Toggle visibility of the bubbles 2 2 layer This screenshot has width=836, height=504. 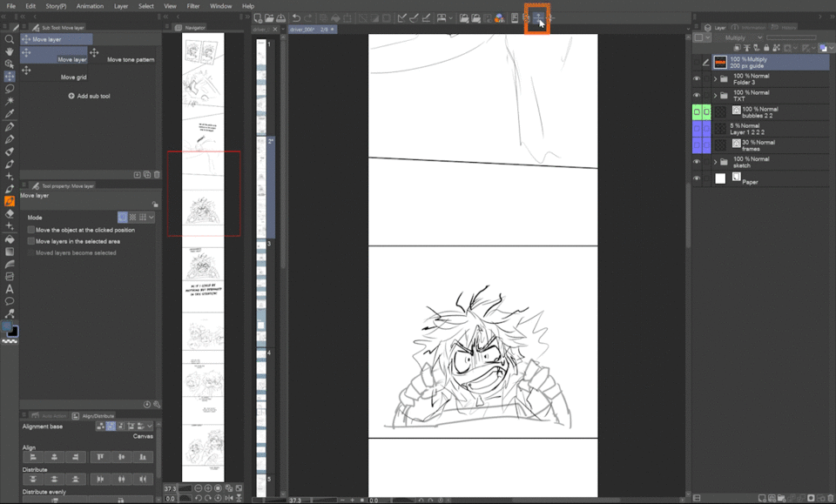697,112
